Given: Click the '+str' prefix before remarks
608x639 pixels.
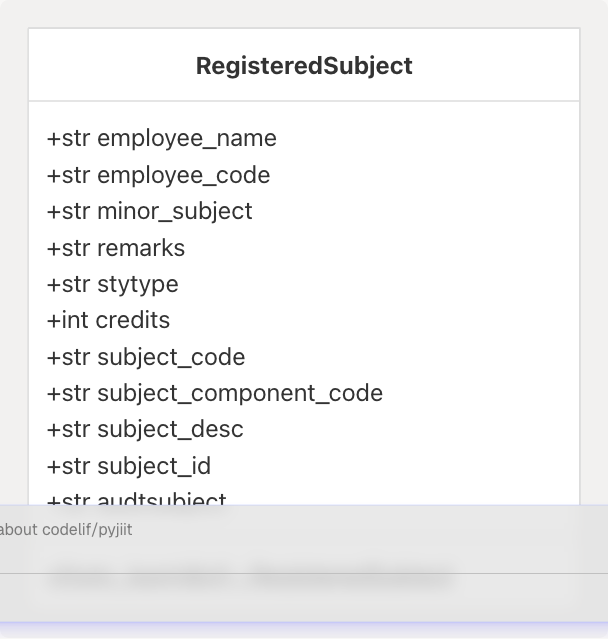Looking at the screenshot, I should click(x=68, y=248).
